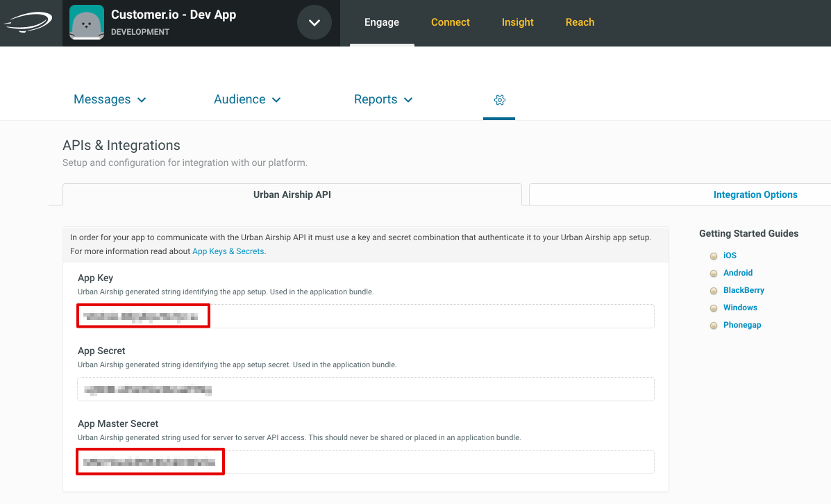Click the Urban Airship logo icon
This screenshot has height=504, width=831.
point(28,23)
